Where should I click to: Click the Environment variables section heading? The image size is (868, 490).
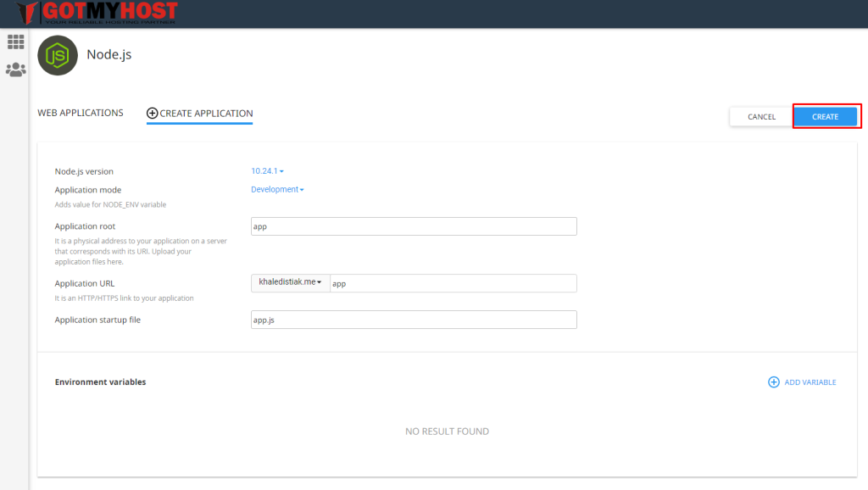[100, 382]
